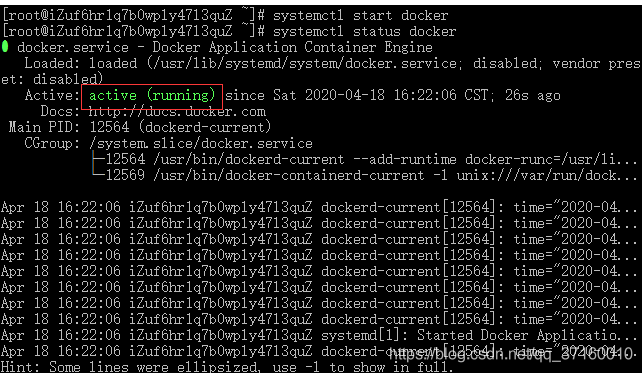
Task: Click the systemctl start docker command
Action: pos(361,16)
